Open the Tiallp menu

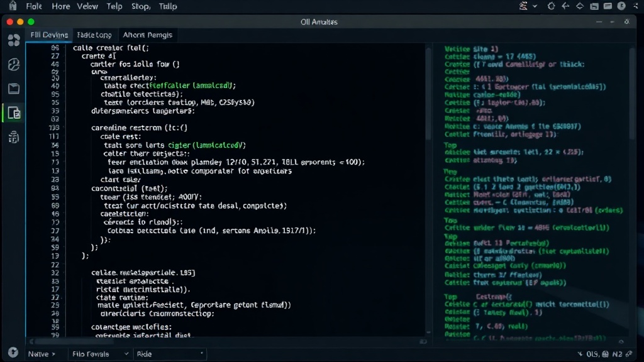(168, 6)
